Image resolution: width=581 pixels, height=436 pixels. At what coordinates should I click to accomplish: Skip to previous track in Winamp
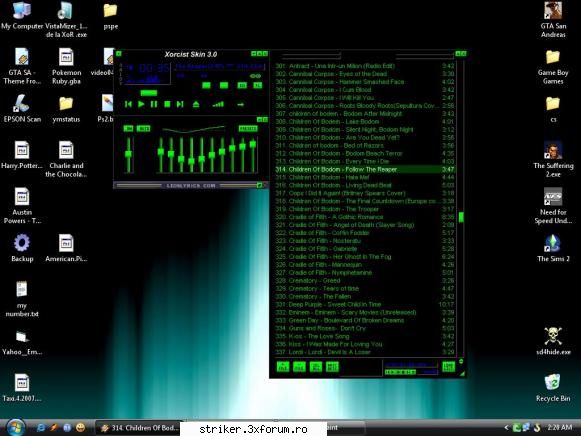(128, 104)
